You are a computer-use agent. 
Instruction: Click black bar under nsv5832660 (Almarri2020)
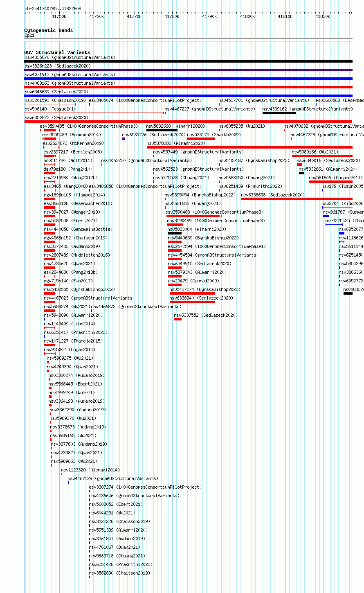pyautogui.click(x=162, y=130)
